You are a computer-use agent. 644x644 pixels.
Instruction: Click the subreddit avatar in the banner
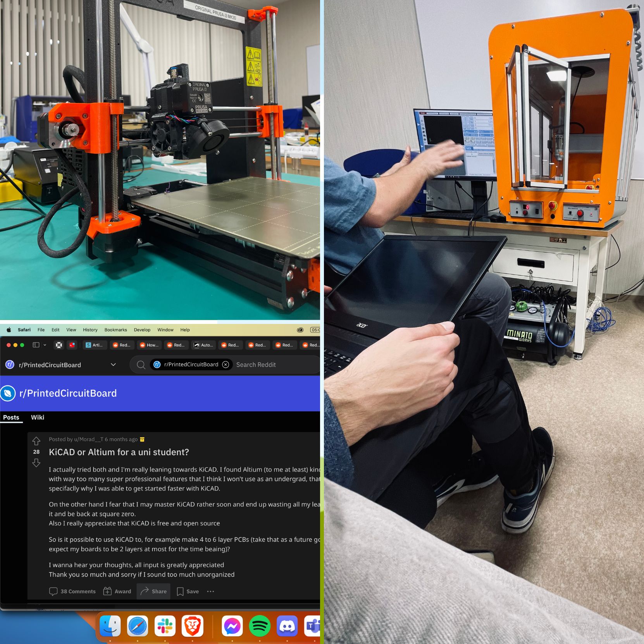8,393
